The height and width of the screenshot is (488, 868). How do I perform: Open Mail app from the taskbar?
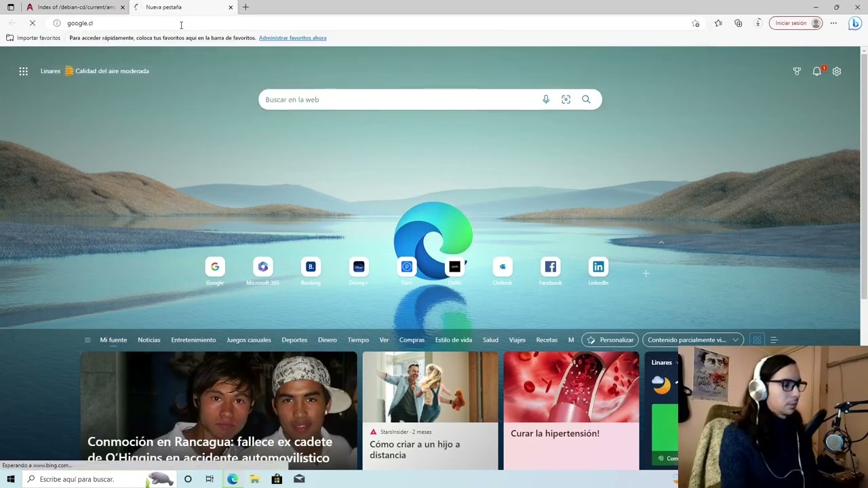[299, 479]
